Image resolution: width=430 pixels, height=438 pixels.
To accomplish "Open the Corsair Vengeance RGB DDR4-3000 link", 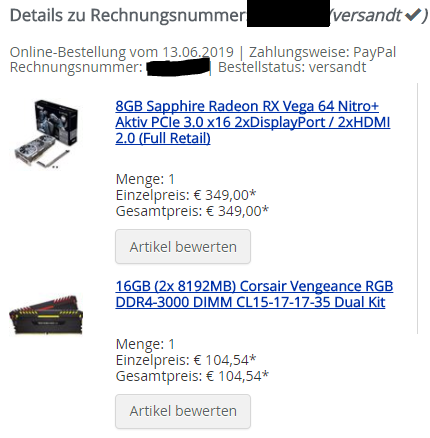I will [254, 294].
